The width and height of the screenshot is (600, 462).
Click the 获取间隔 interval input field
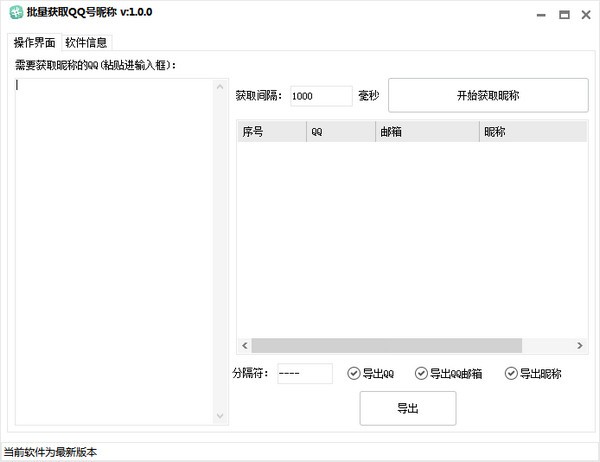(x=320, y=96)
